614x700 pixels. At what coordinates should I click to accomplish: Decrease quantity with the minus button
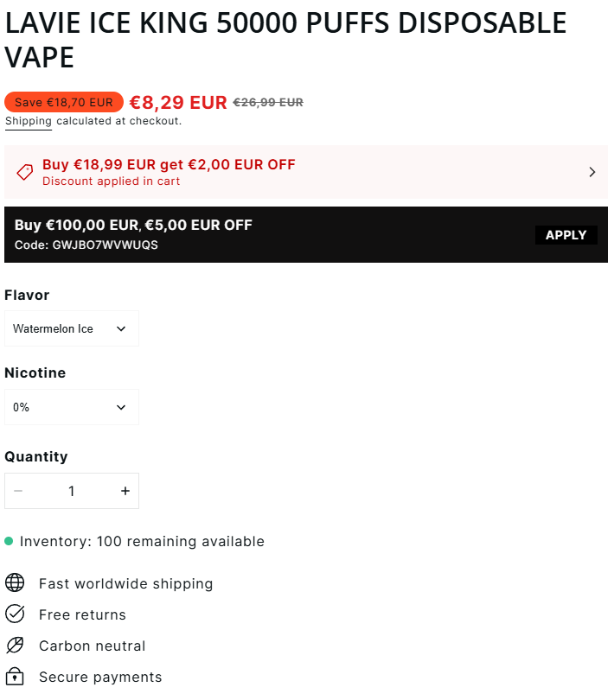pyautogui.click(x=18, y=491)
